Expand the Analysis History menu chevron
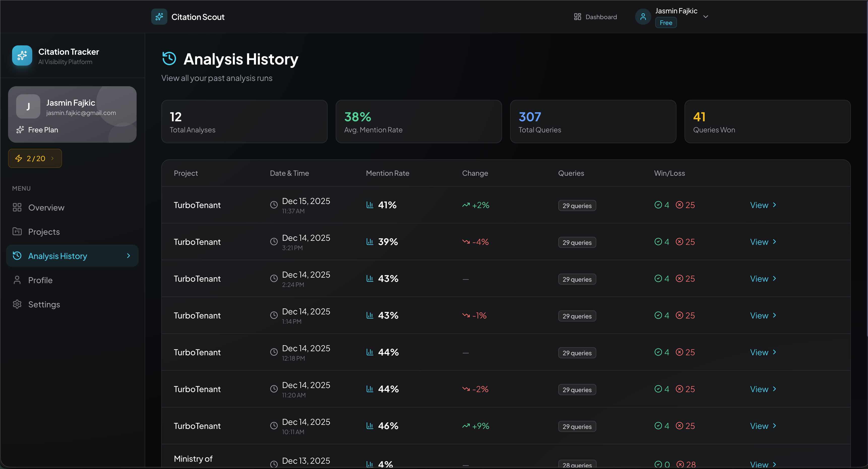868x469 pixels. [128, 256]
